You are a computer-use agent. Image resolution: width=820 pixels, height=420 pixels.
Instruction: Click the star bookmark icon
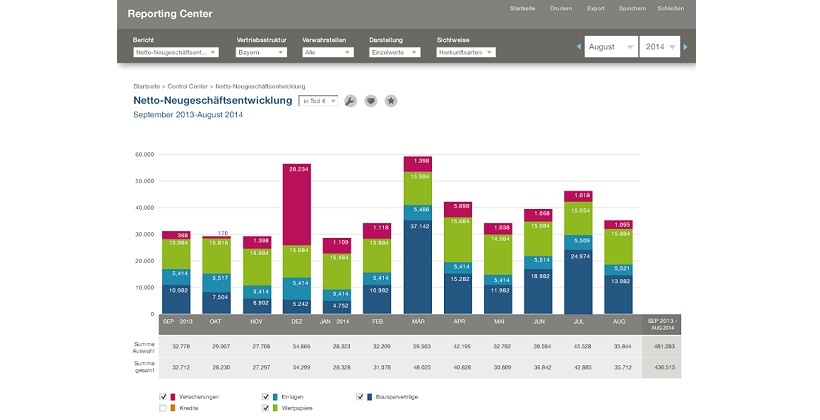[391, 101]
